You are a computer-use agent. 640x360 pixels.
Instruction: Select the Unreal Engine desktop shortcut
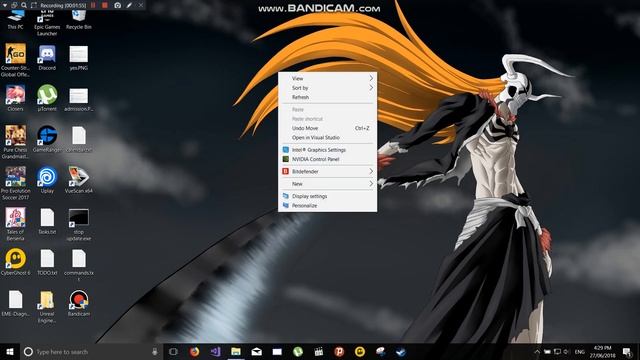pyautogui.click(x=47, y=306)
